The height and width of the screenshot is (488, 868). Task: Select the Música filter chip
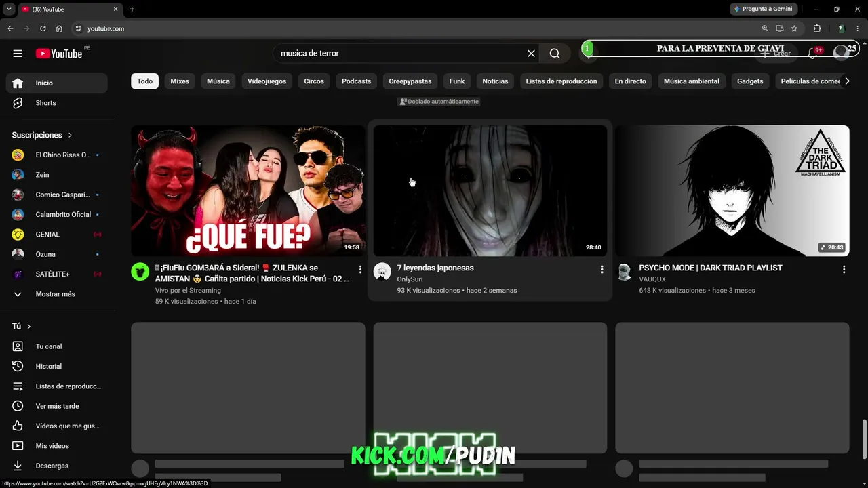pos(218,81)
